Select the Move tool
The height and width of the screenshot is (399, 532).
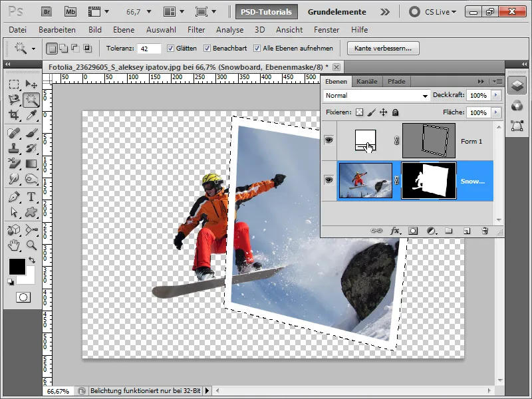(x=31, y=84)
